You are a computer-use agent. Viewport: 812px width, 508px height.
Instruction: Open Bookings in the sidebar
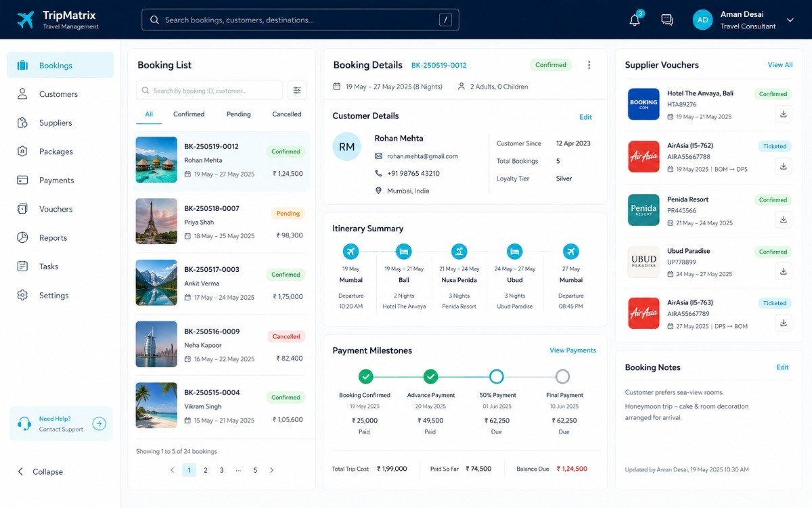(60, 66)
